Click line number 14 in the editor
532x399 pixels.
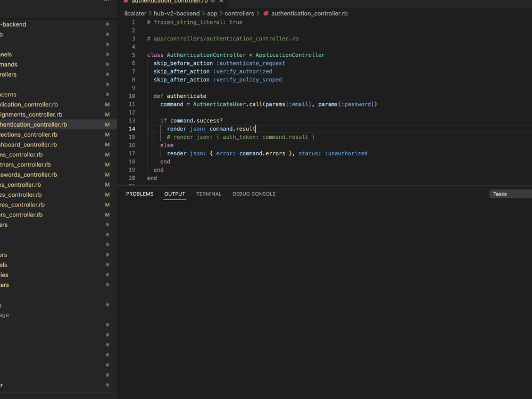[132, 128]
